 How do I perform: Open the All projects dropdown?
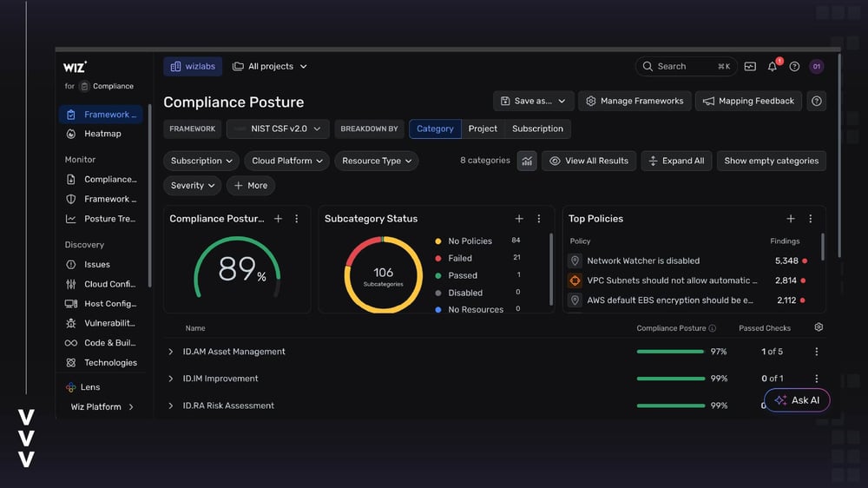click(x=270, y=67)
